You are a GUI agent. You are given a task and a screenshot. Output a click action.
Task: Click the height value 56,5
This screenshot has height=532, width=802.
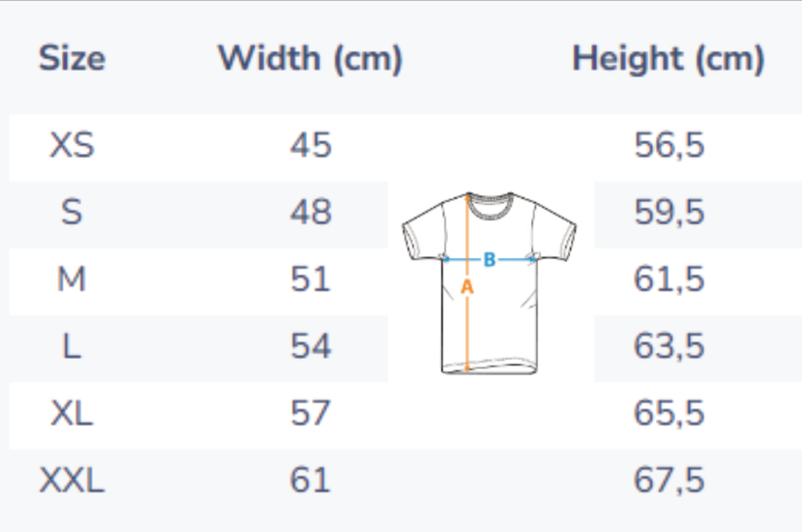pos(669,146)
